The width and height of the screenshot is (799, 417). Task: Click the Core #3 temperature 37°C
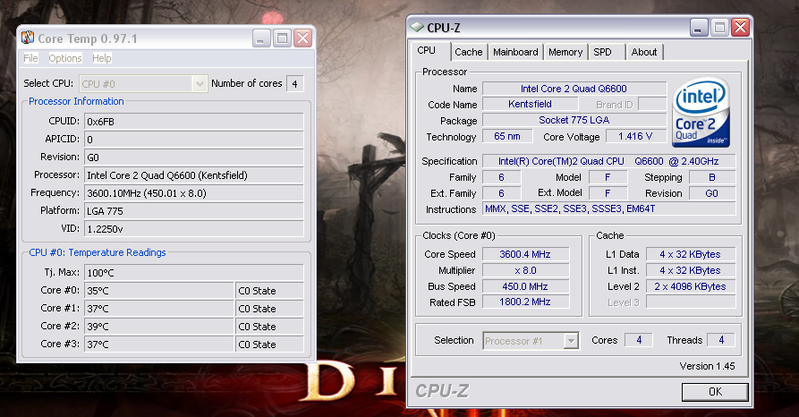coord(159,344)
